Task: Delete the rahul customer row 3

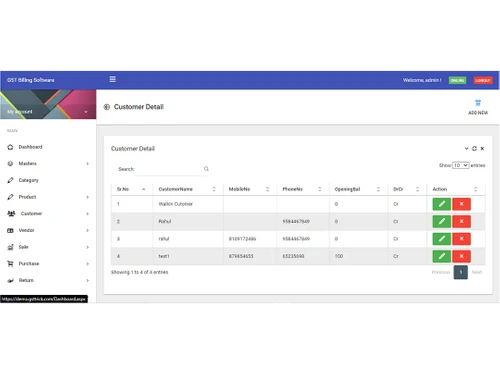Action: click(x=461, y=239)
